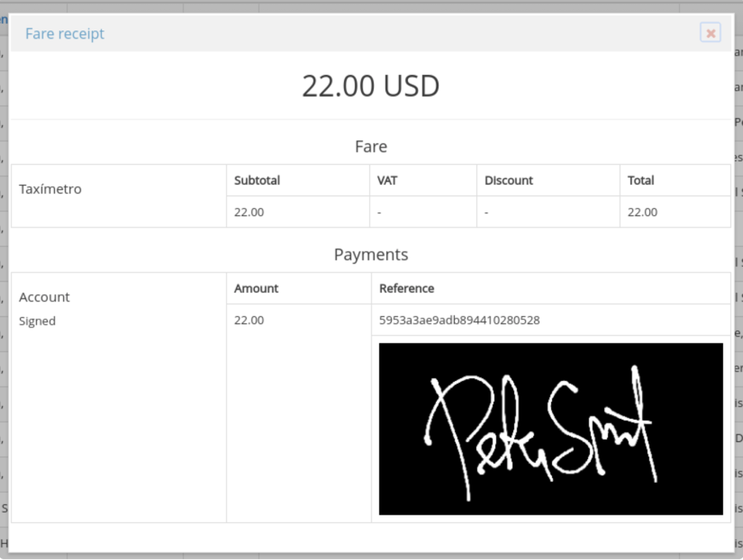Click the Fare section heading
Image resolution: width=743 pixels, height=560 pixels.
(x=371, y=146)
